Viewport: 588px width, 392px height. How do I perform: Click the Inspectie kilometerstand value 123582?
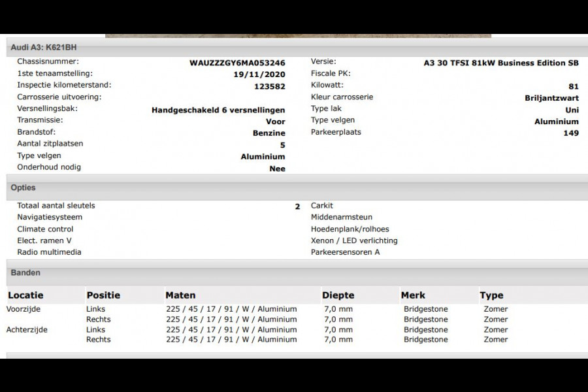tap(269, 86)
